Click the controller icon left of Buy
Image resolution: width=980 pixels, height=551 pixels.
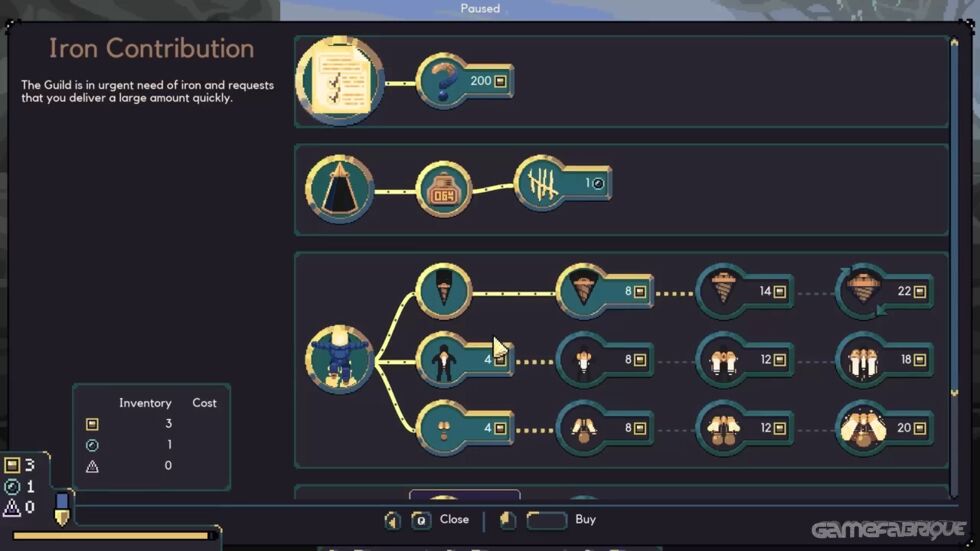click(x=508, y=520)
